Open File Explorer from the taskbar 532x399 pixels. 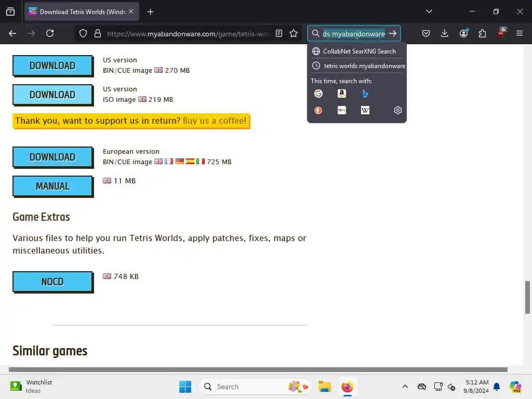click(325, 387)
